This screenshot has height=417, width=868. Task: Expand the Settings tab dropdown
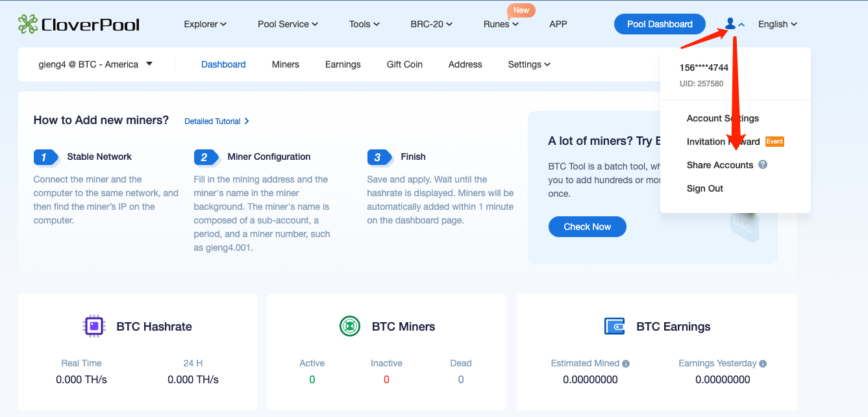(529, 64)
